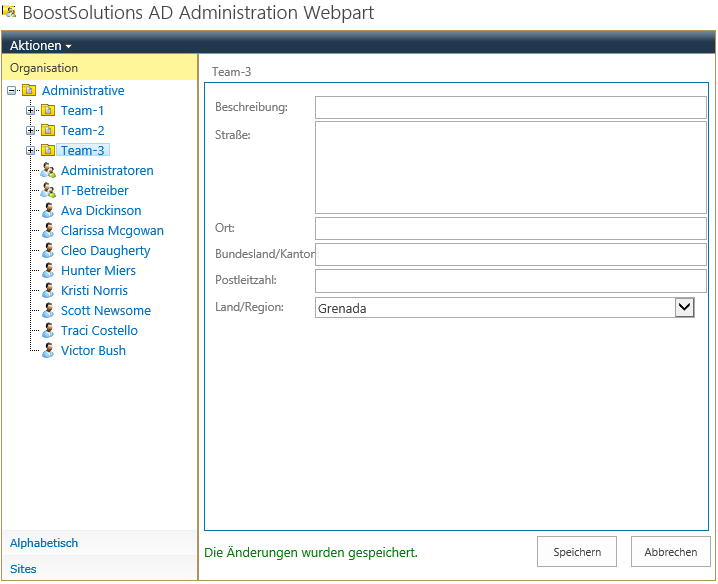Image resolution: width=718 pixels, height=584 pixels.
Task: Click the IT-Betreiber group icon
Action: (x=48, y=191)
